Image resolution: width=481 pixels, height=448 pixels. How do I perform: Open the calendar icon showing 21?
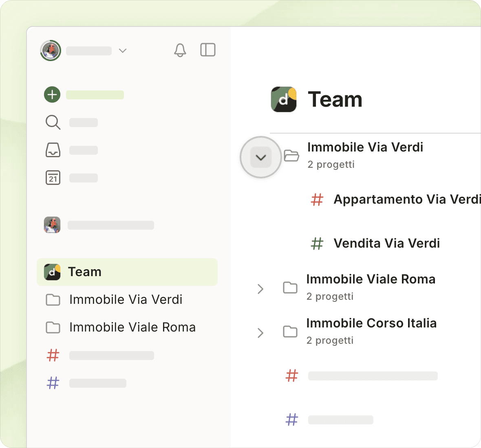coord(53,178)
